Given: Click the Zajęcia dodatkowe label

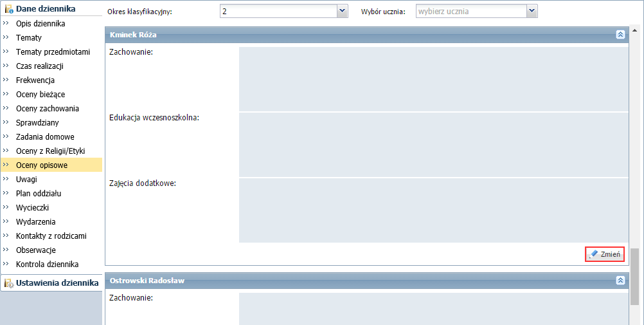Looking at the screenshot, I should click(143, 183).
